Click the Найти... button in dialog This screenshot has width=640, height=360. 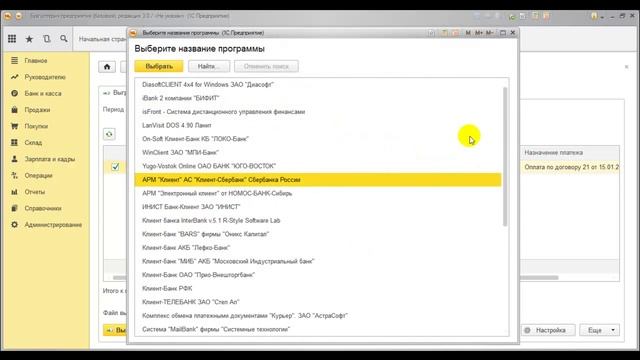click(x=209, y=66)
